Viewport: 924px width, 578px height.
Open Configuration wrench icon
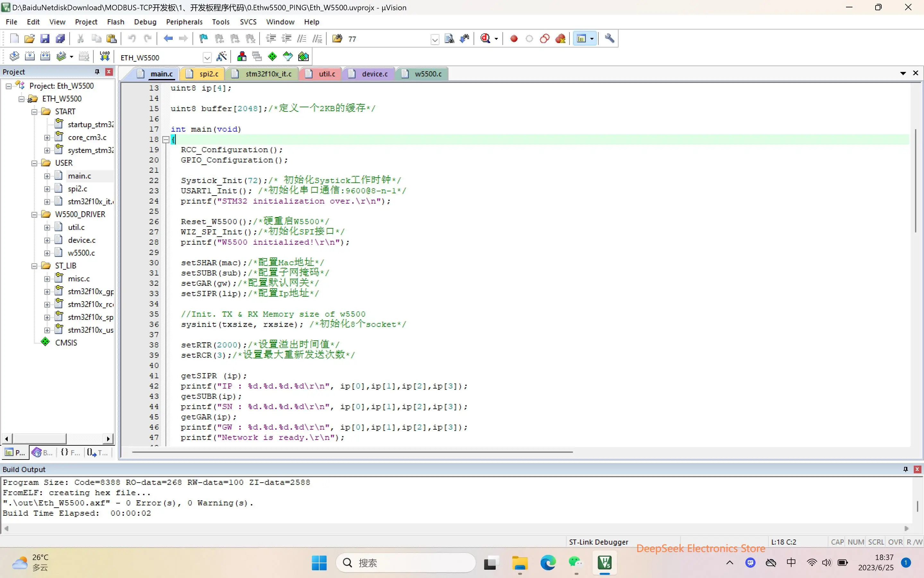pos(610,39)
